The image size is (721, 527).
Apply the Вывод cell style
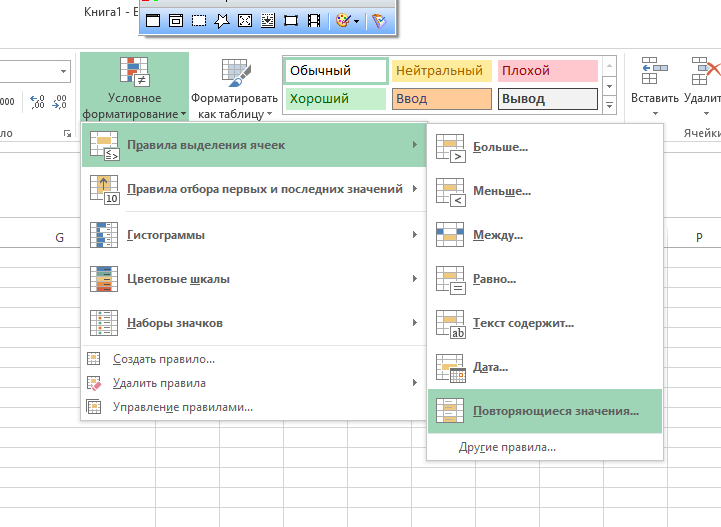548,99
